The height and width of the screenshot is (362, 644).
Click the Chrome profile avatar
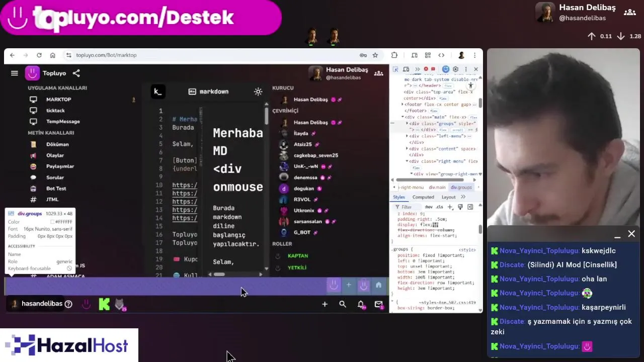pyautogui.click(x=461, y=55)
